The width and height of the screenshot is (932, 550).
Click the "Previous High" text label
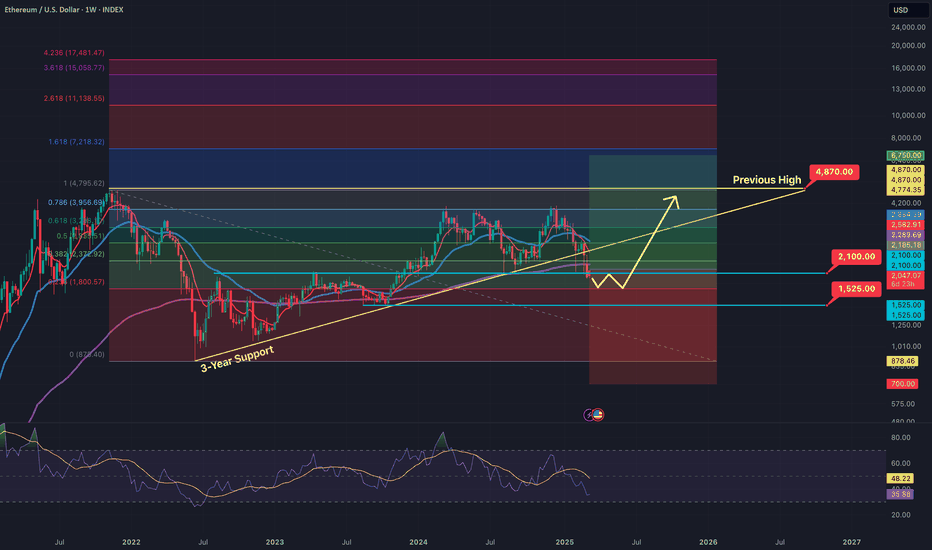click(767, 180)
